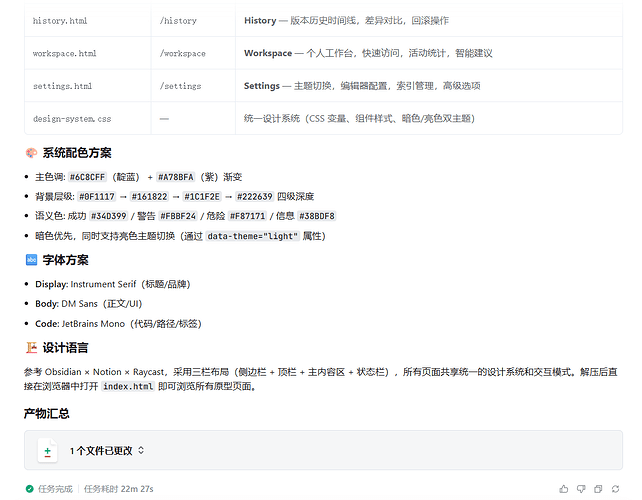This screenshot has width=642, height=500.
Task: Click the copy response icon
Action: coord(598,489)
